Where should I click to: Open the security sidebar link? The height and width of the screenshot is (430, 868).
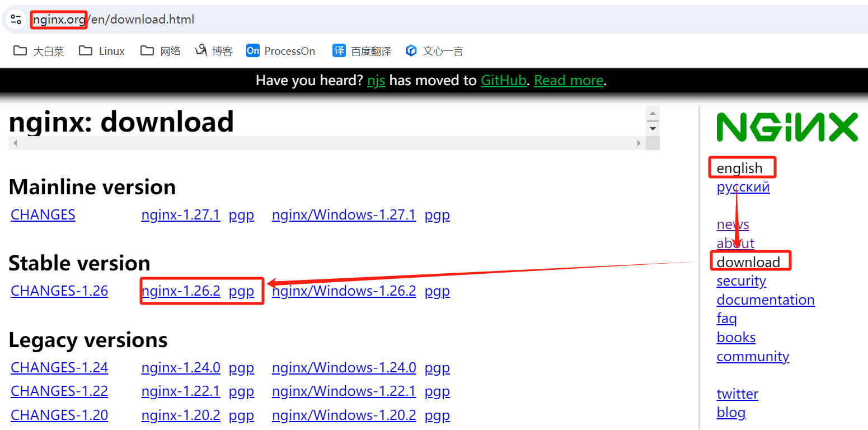pos(741,281)
